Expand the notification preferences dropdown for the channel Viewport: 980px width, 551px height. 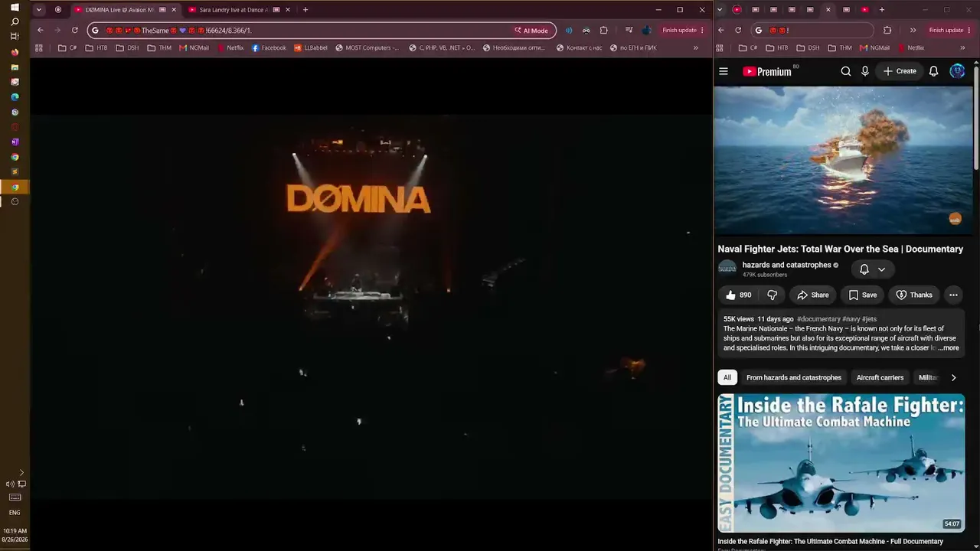[x=881, y=269]
